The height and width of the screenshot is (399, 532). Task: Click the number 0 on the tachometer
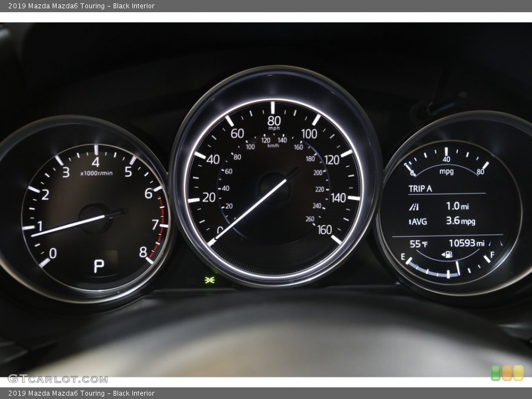(x=53, y=253)
